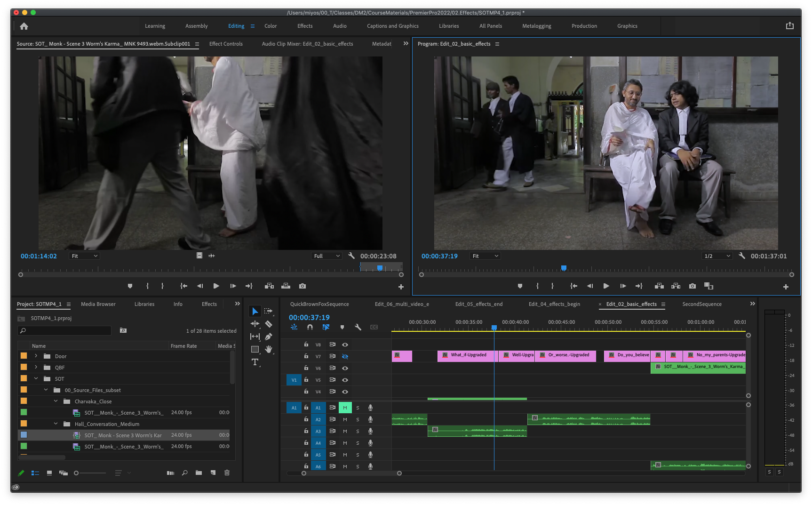Toggle lock on track V8
Image resolution: width=812 pixels, height=505 pixels.
[306, 345]
